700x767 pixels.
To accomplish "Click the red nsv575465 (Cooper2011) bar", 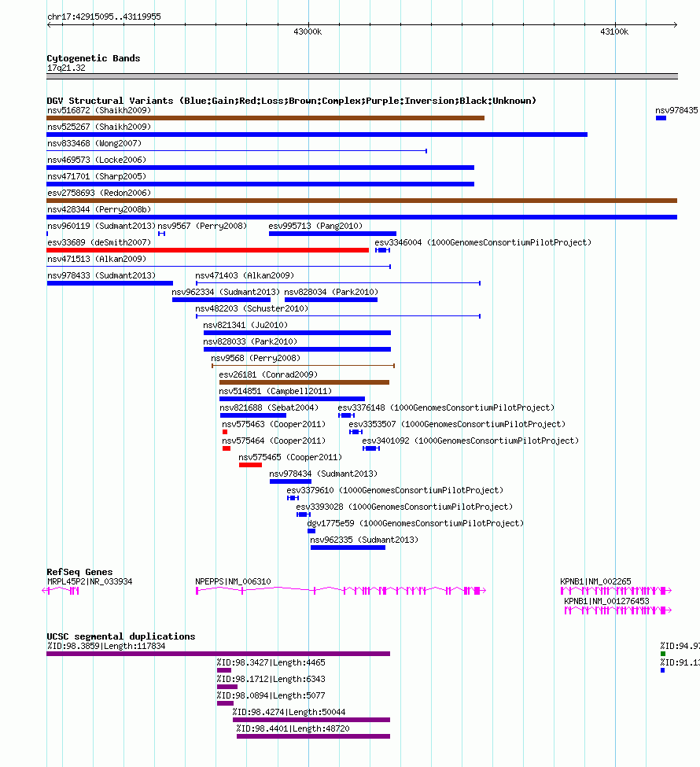I will (250, 465).
